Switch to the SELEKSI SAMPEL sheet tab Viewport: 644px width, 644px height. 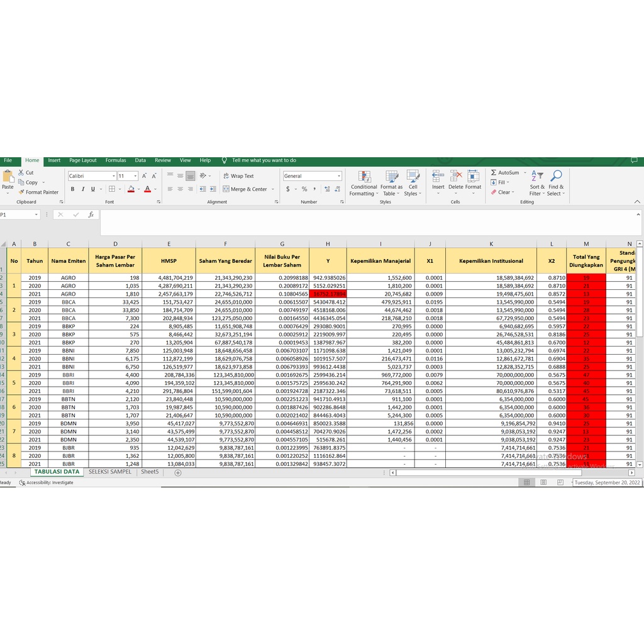(110, 472)
